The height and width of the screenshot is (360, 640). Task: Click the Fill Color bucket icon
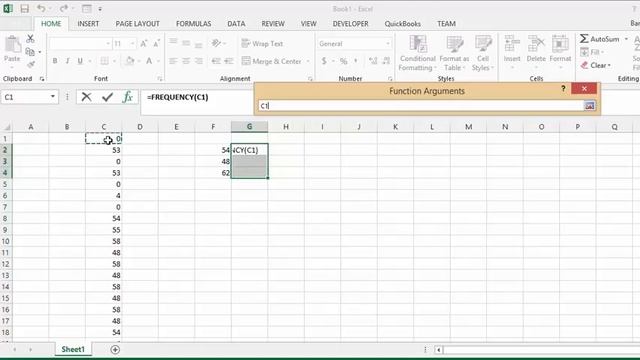coord(130,61)
